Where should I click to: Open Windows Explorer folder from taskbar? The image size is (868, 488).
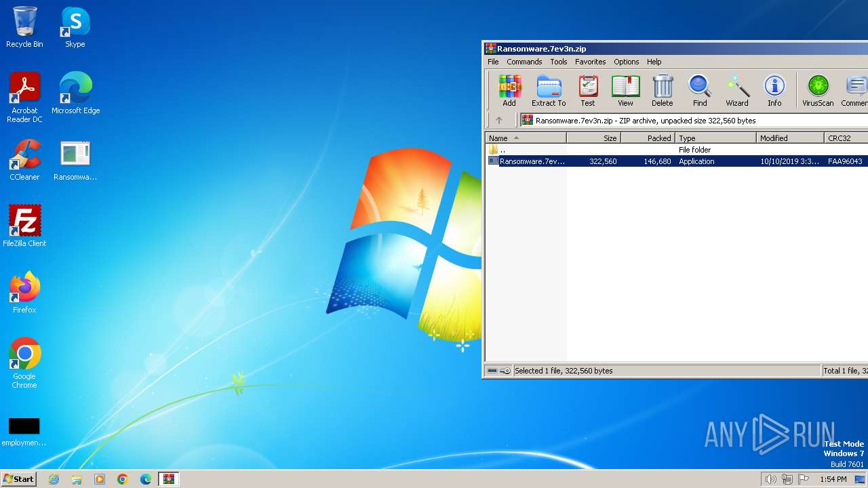[77, 479]
